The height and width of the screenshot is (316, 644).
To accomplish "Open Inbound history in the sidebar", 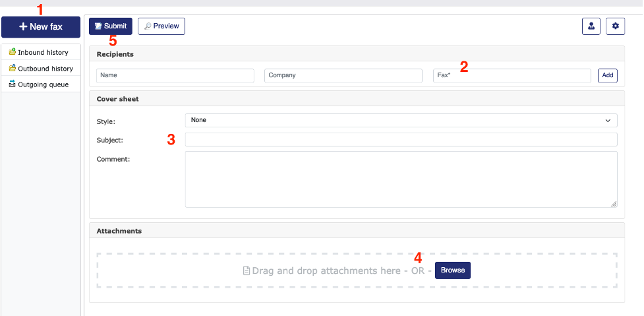I will (42, 52).
